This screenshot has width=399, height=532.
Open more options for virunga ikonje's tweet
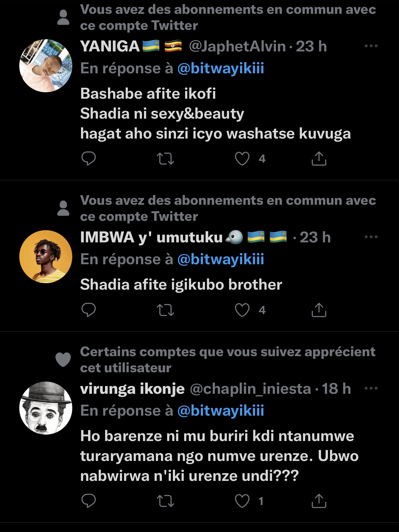click(371, 388)
